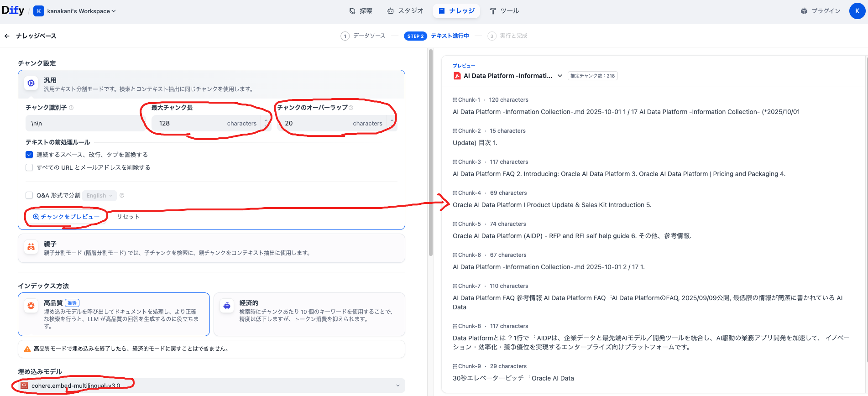
Task: Click the warning triangle icon
Action: (x=27, y=349)
